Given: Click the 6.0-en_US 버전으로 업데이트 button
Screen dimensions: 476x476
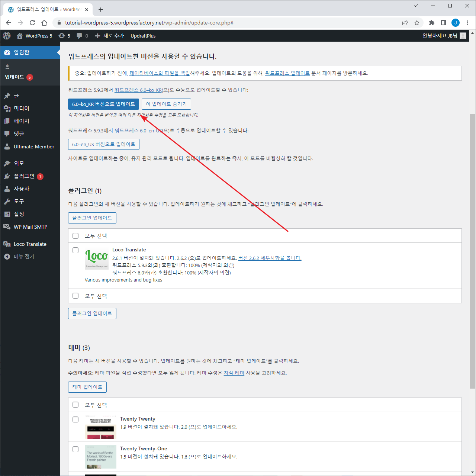Looking at the screenshot, I should pyautogui.click(x=104, y=144).
